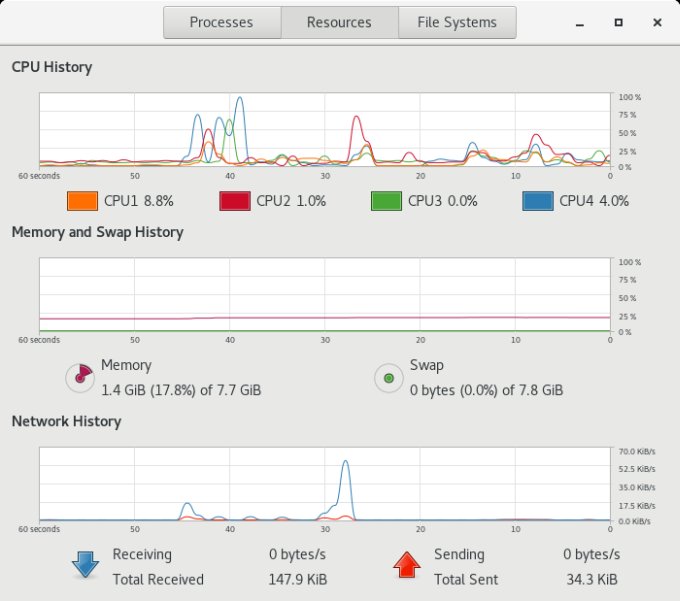
Task: Click the orange CPU1 color swatch
Action: 81,201
